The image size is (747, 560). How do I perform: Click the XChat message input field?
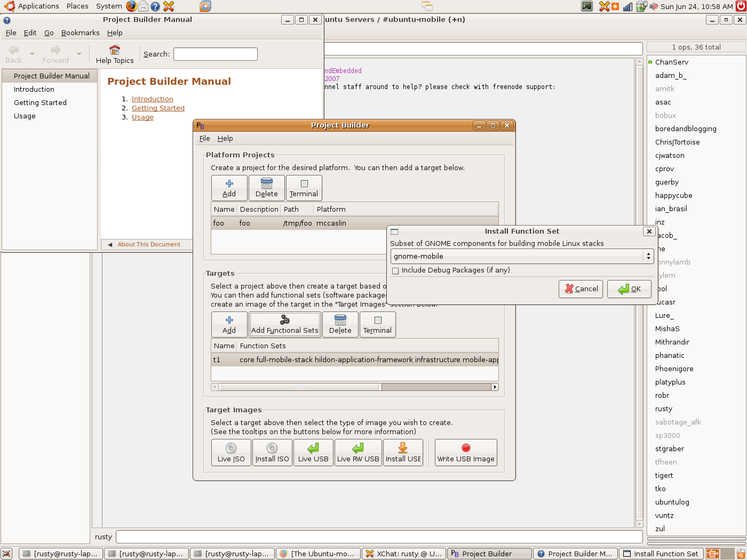click(x=379, y=537)
